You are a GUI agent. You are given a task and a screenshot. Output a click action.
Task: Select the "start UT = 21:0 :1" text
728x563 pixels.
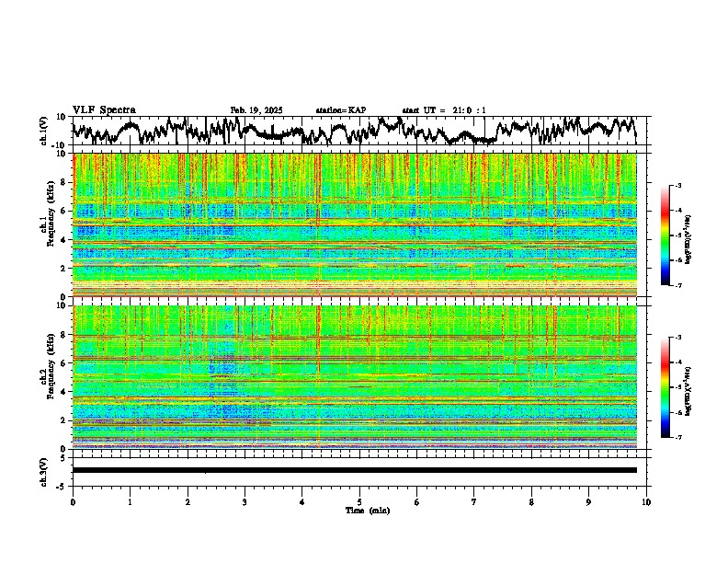coord(444,110)
